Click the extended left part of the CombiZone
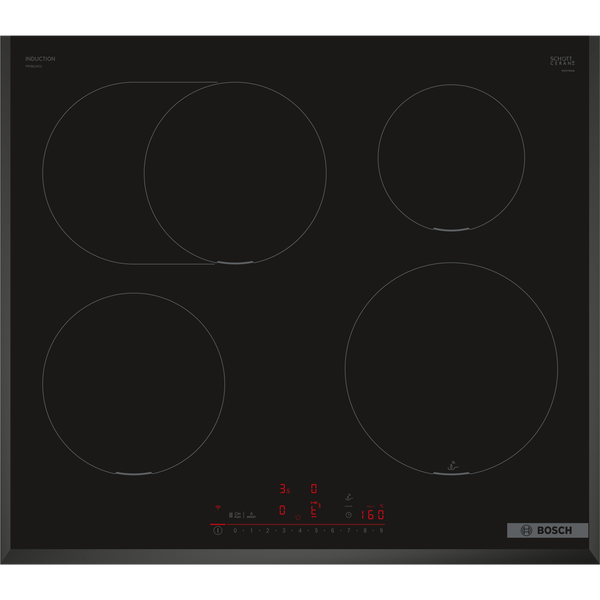This screenshot has height=600, width=600. pos(93,173)
